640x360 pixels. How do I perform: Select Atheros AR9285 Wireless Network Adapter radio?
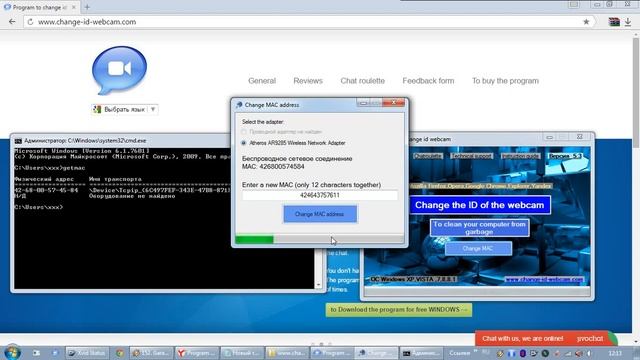244,143
